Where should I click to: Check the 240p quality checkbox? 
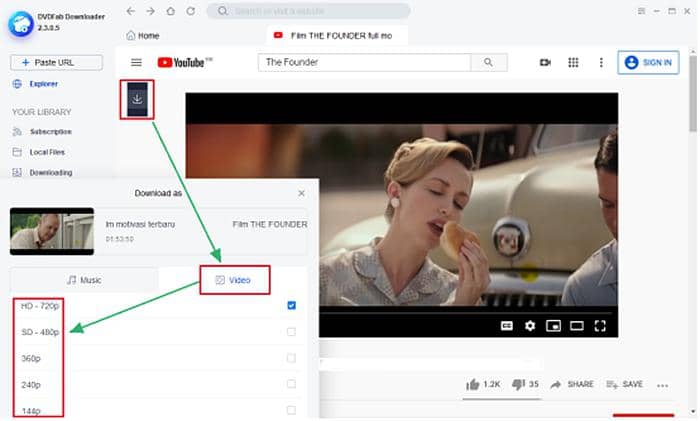(292, 384)
